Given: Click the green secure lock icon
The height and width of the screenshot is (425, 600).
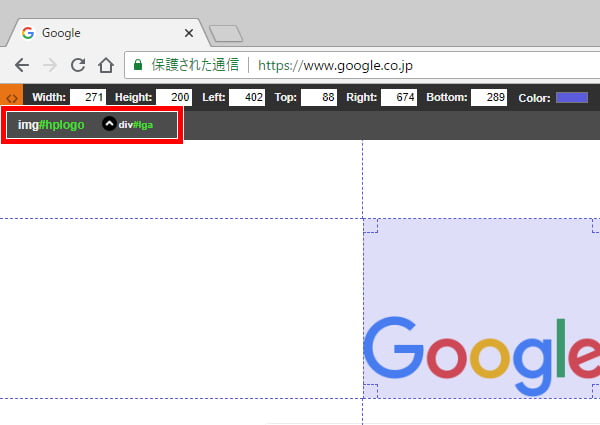Looking at the screenshot, I should click(138, 66).
